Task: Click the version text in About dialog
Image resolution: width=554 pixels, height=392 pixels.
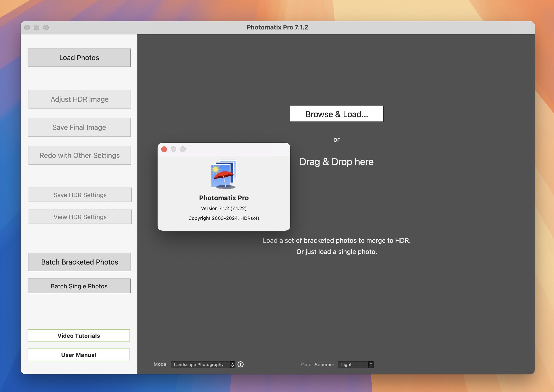Action: [223, 208]
